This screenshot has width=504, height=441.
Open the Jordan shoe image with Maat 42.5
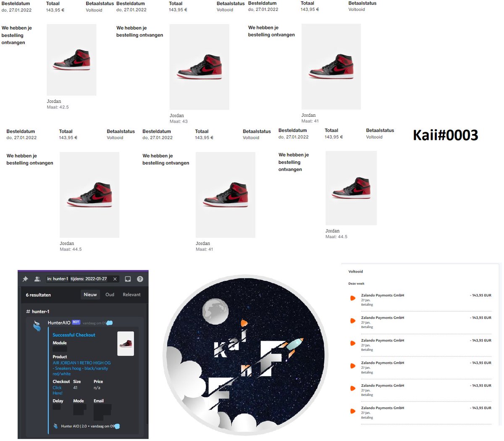pyautogui.click(x=71, y=60)
